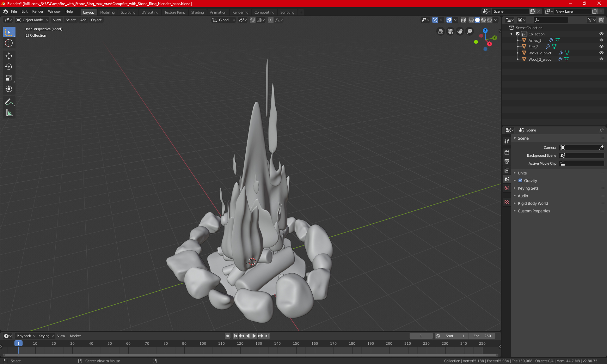
Task: Pick the Scale tool
Action: point(9,78)
